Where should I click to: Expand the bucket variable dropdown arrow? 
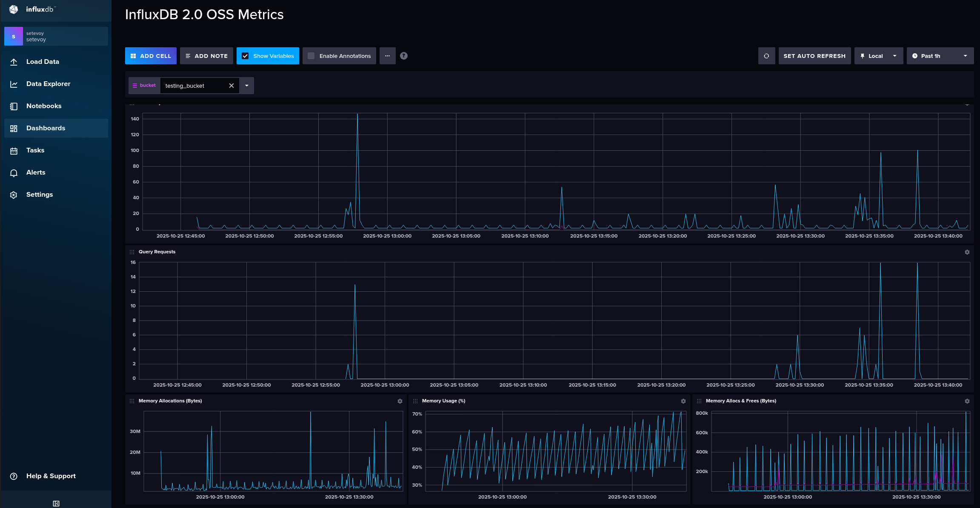[x=246, y=86]
